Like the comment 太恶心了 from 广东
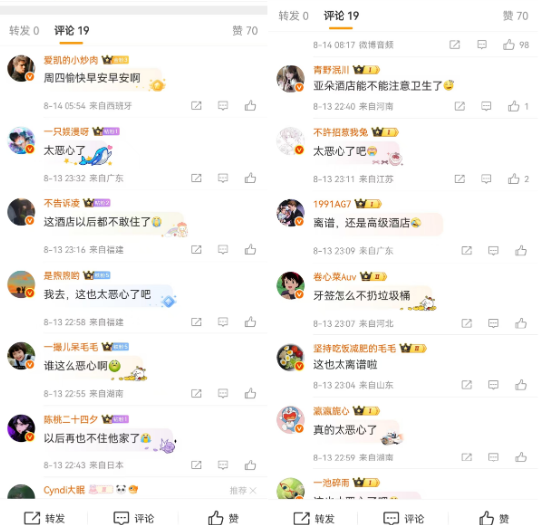This screenshot has height=526, width=550. (250, 178)
